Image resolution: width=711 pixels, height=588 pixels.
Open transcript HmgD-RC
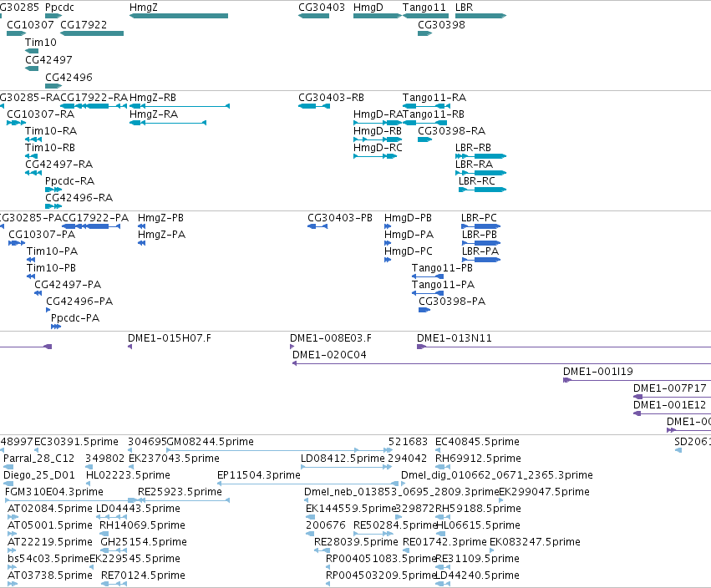[x=375, y=156]
